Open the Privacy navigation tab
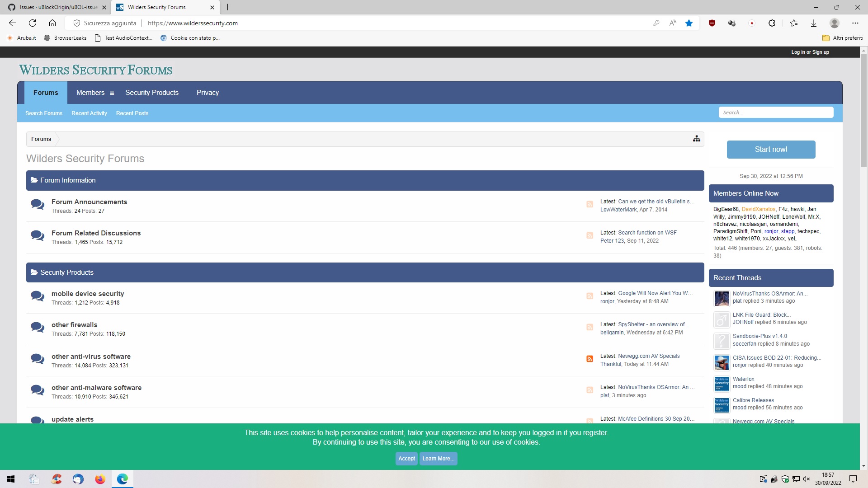868x488 pixels. (208, 93)
